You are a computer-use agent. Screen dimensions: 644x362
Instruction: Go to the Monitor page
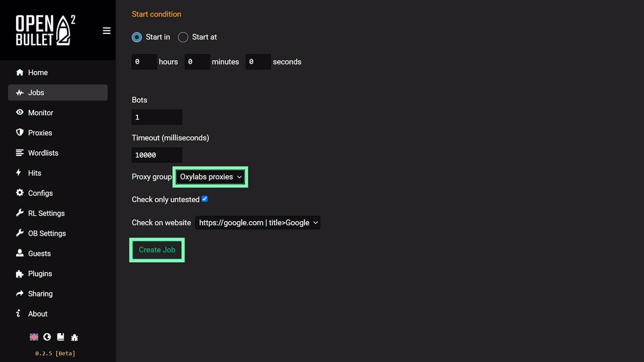coord(58,113)
